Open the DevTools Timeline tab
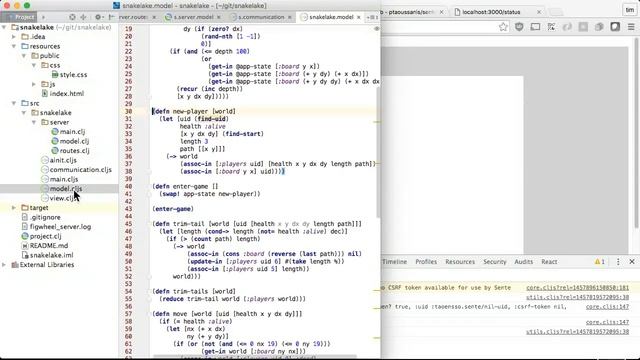The image size is (640, 360). (394, 262)
